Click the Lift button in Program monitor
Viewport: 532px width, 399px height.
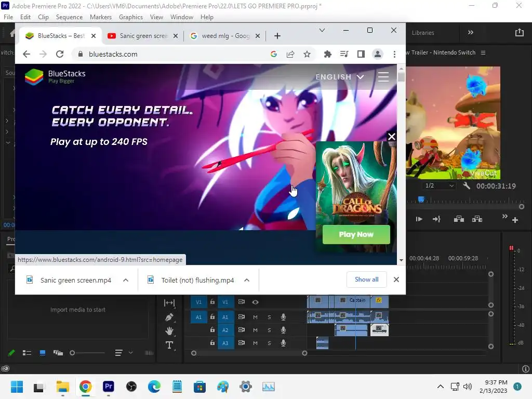[x=459, y=219]
